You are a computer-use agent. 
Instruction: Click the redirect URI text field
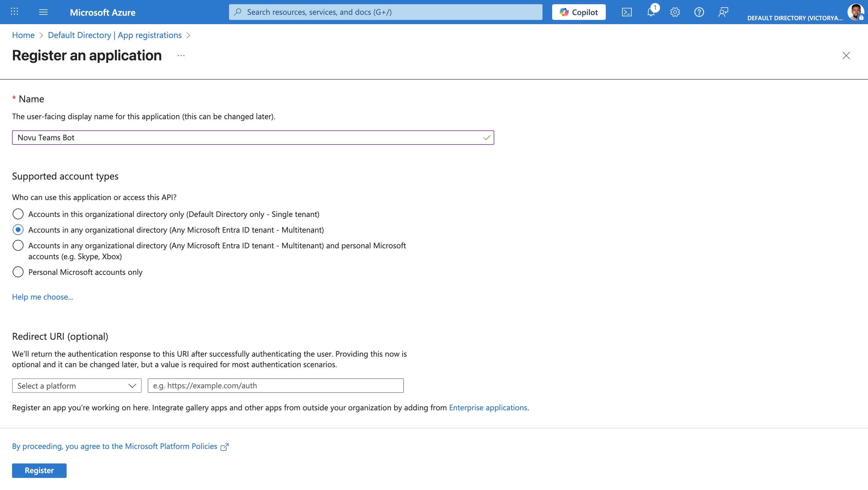275,386
